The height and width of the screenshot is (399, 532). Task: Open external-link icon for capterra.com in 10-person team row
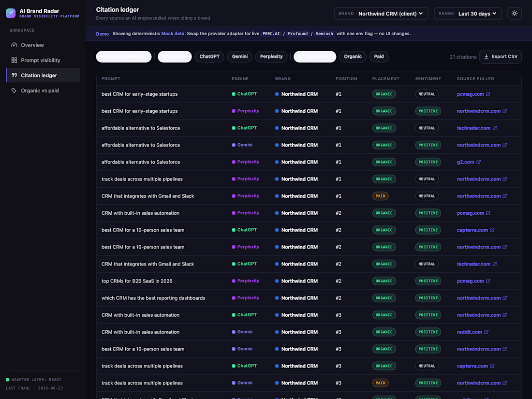pos(492,230)
